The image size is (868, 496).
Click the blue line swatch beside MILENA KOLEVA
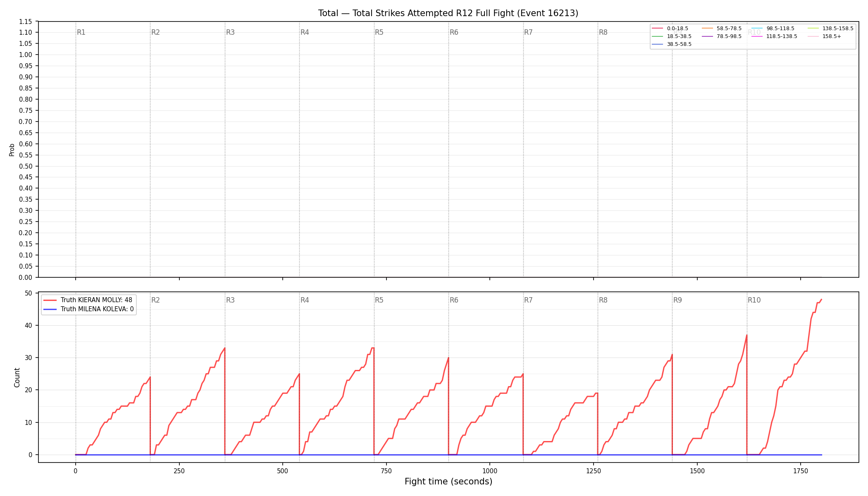click(50, 309)
